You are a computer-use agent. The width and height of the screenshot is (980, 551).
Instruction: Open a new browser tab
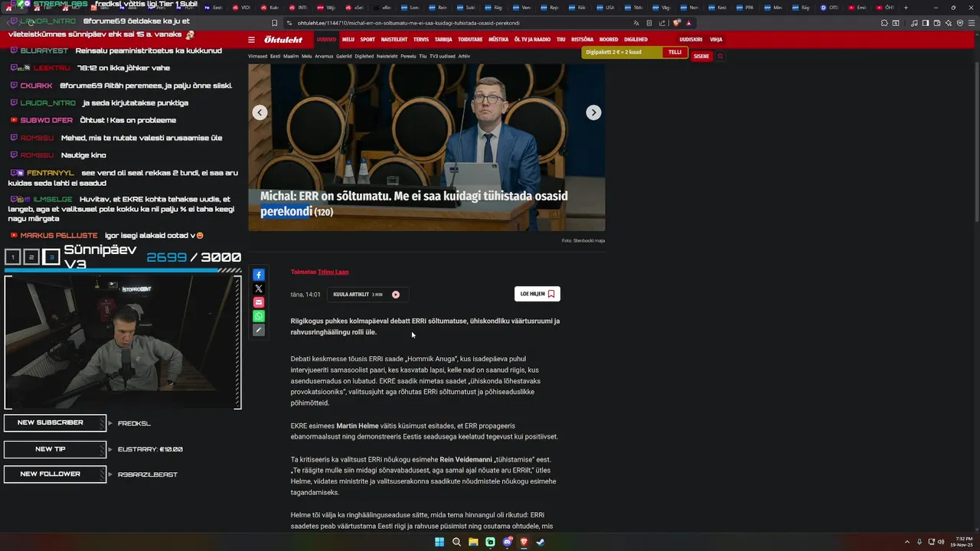click(x=906, y=8)
